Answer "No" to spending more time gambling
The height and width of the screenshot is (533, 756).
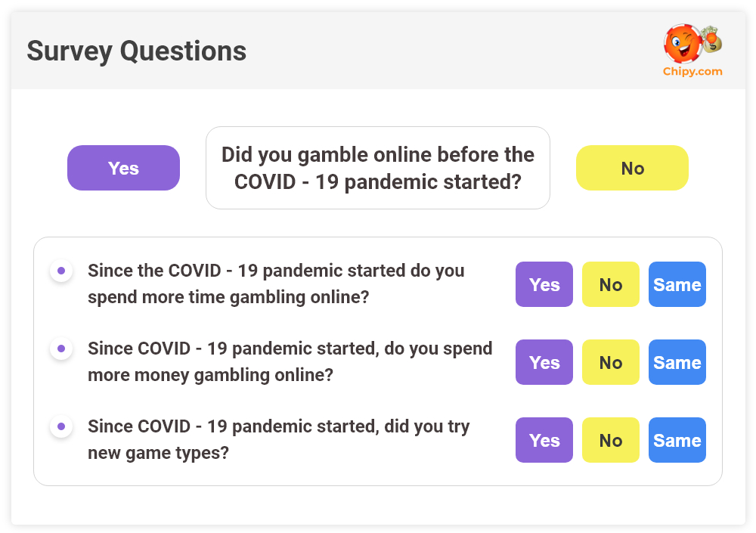tap(610, 284)
